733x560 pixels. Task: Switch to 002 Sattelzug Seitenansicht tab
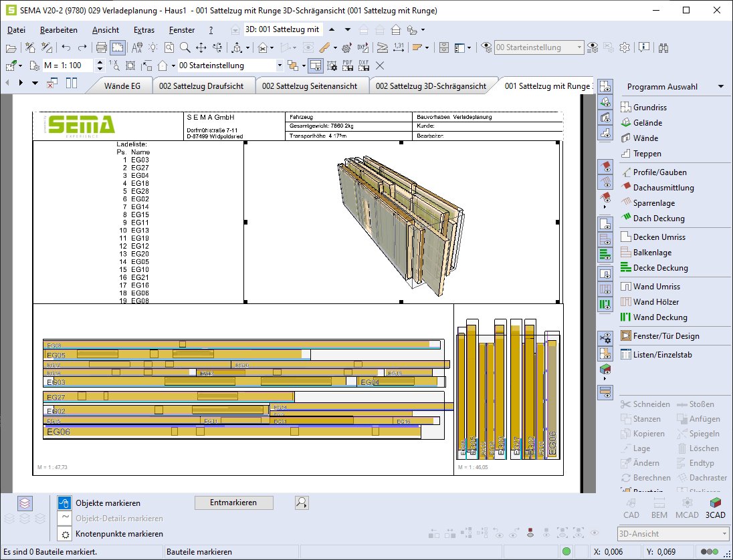pyautogui.click(x=310, y=86)
